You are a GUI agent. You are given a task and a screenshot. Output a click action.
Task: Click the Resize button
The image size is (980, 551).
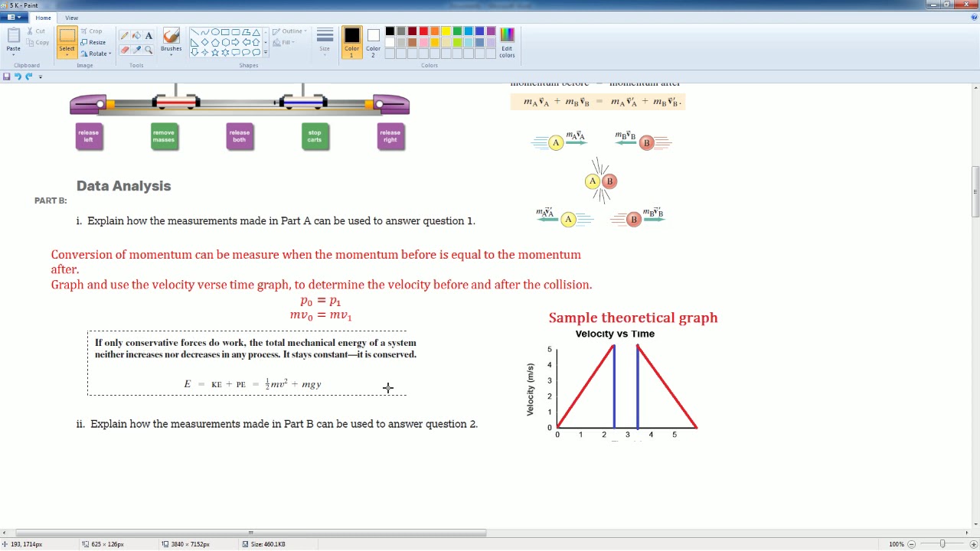(93, 43)
